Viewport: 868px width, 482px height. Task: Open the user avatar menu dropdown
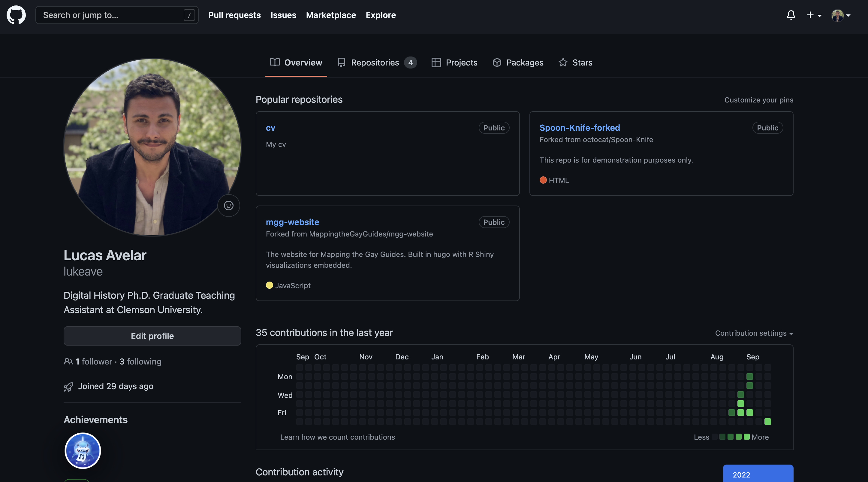[841, 15]
